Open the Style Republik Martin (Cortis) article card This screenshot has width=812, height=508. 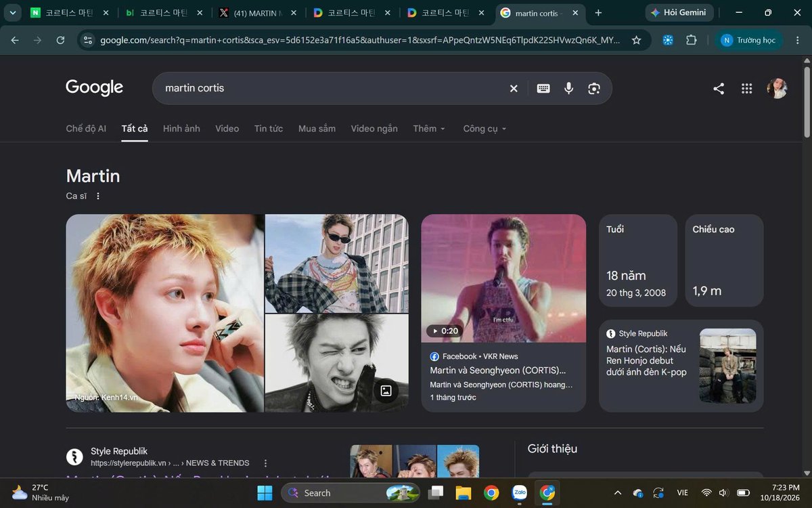pos(681,366)
